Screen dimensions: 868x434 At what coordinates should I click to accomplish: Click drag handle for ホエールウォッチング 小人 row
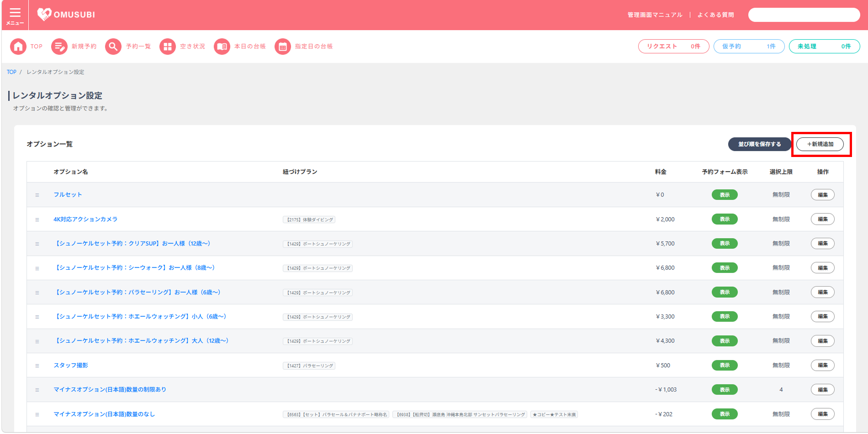point(37,317)
